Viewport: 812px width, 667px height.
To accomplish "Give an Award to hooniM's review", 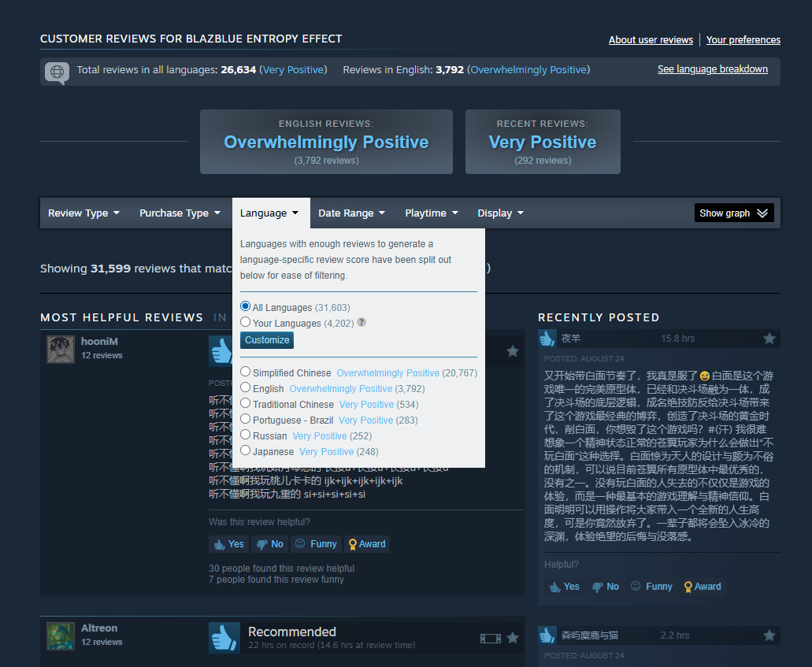I will click(367, 543).
